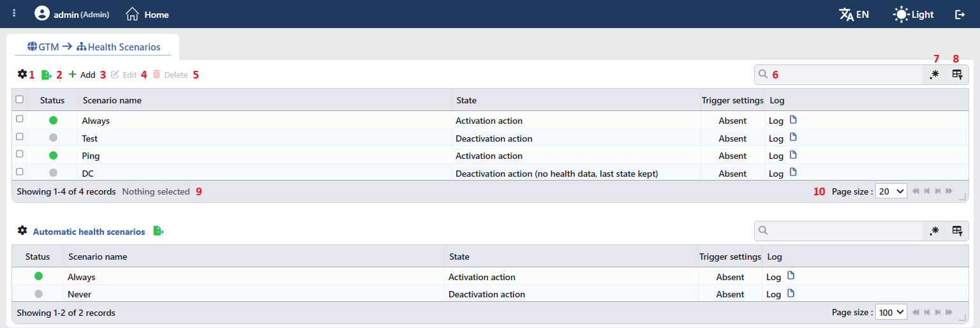
Task: Export the top scenarios table
Action: (x=47, y=75)
